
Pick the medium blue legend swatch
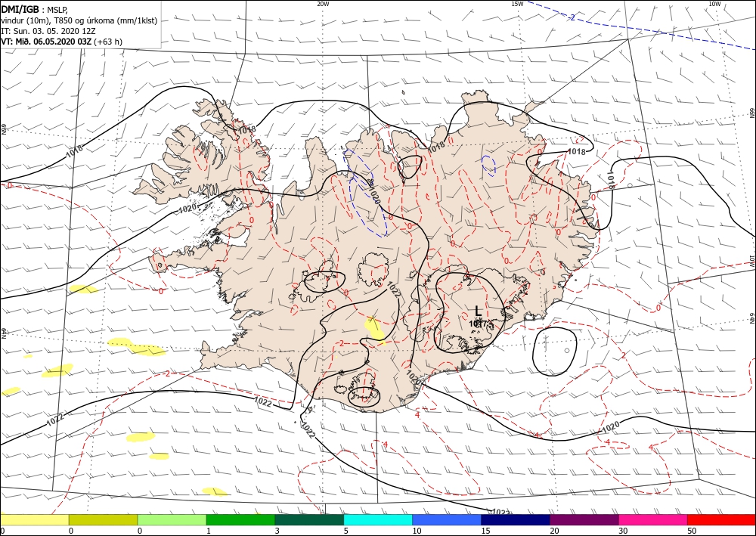[447, 519]
